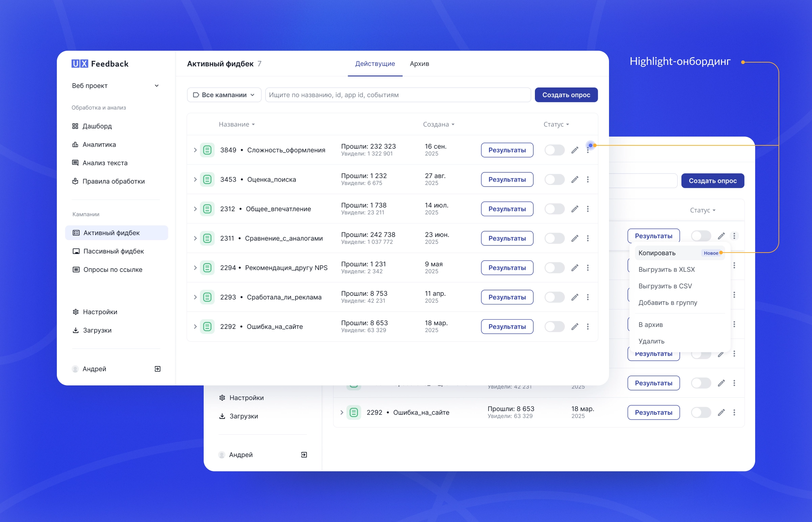Click pencil icon for Общее_впечатление row
The height and width of the screenshot is (522, 812).
pyautogui.click(x=574, y=209)
